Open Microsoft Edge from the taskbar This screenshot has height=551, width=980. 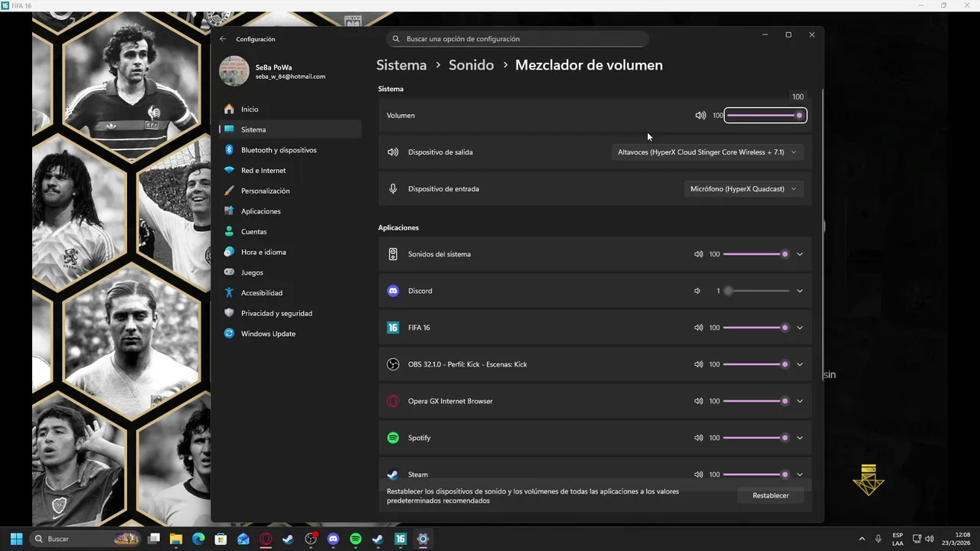(x=198, y=539)
